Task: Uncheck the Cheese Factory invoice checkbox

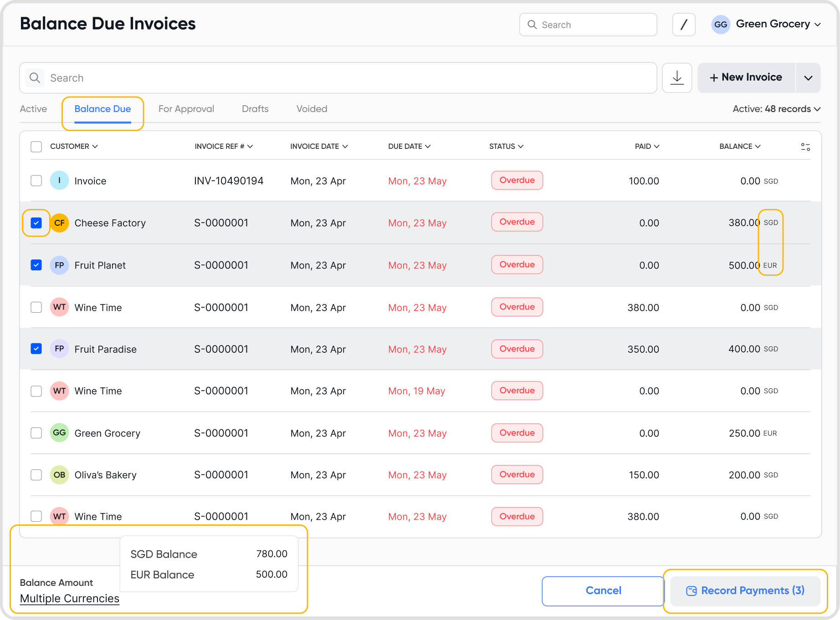Action: click(36, 223)
